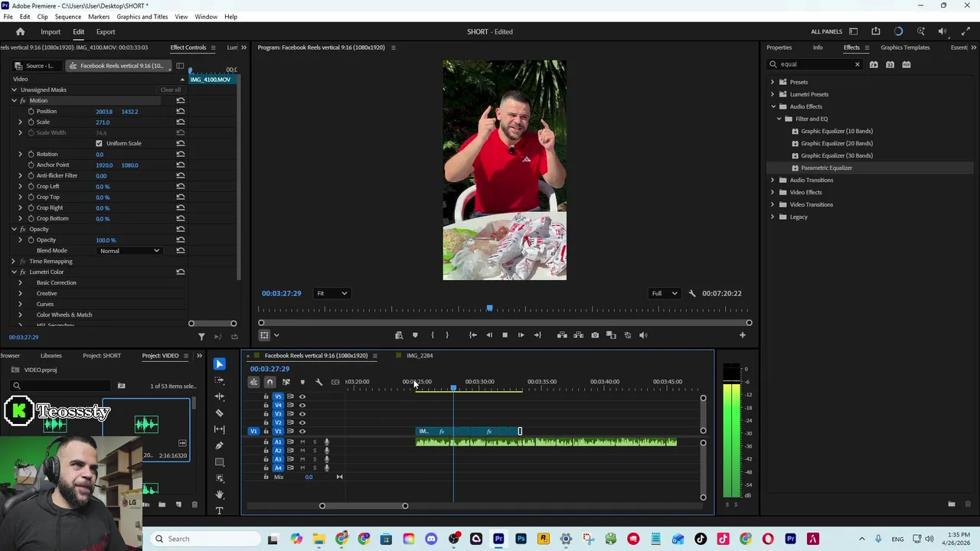This screenshot has width=980, height=551.
Task: Open the Graphics and Titles menu
Action: 142,17
